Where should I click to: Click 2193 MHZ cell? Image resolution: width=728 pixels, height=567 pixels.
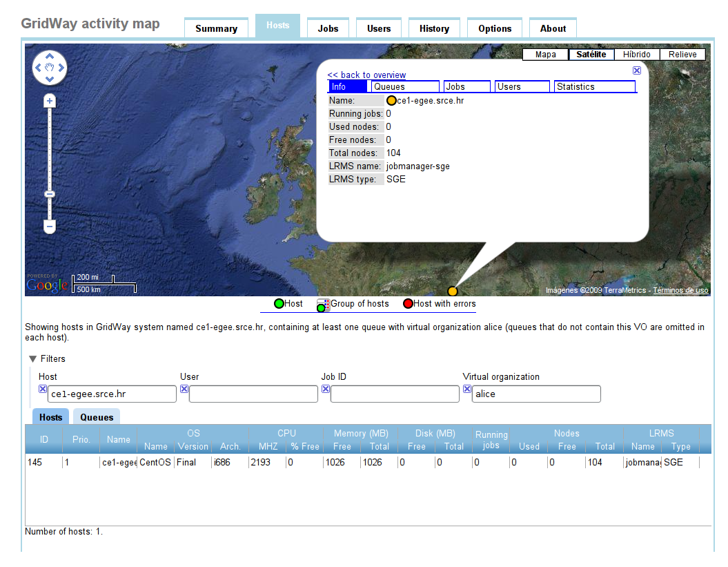(x=268, y=463)
